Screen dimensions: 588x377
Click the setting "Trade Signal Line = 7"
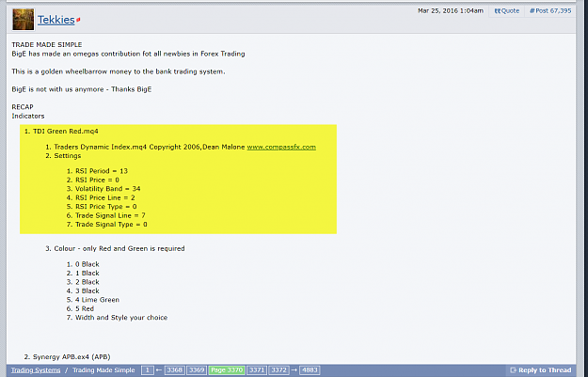pos(110,215)
